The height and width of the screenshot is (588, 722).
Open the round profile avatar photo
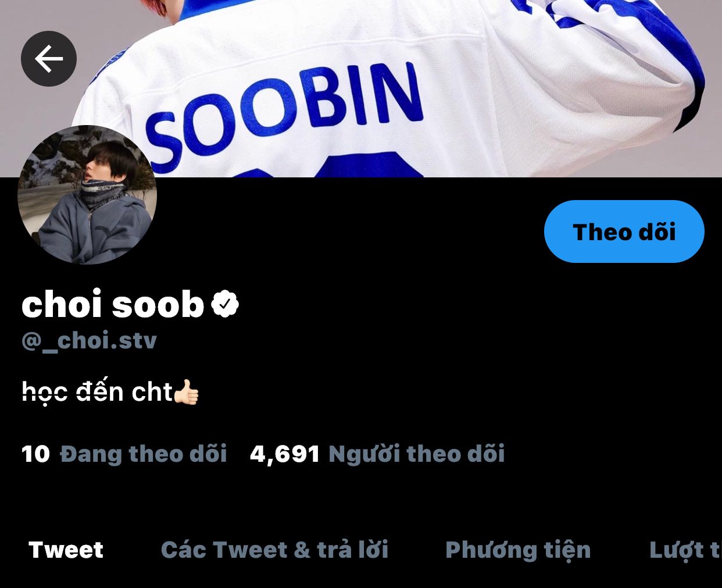click(87, 195)
